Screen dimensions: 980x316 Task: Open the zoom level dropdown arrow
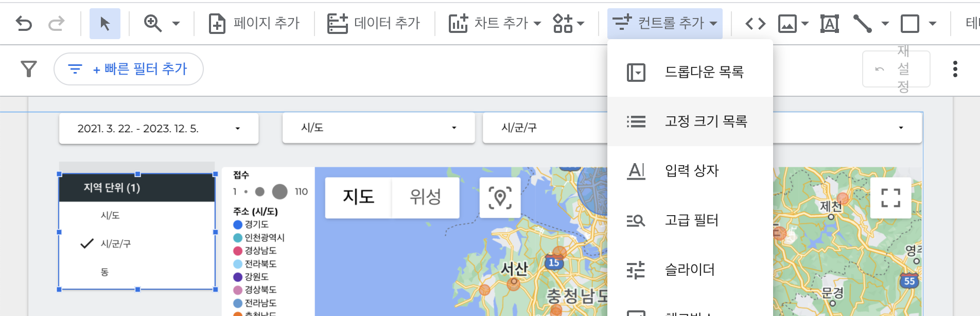(176, 24)
